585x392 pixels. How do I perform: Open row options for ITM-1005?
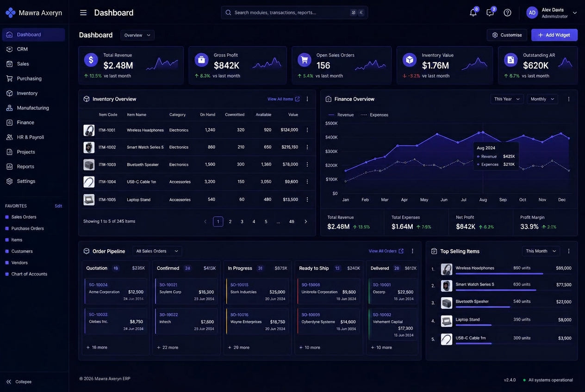point(307,199)
